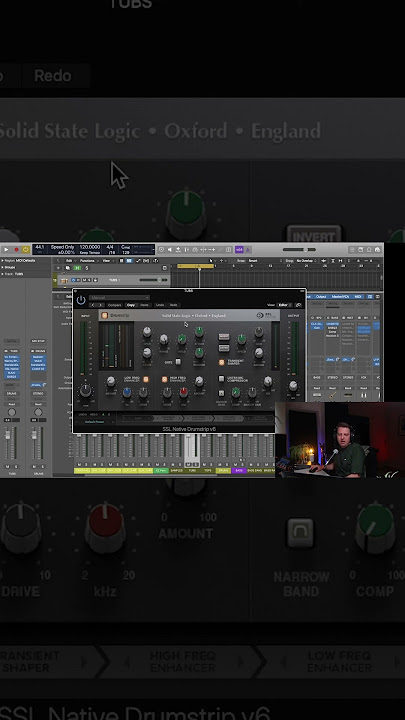Image resolution: width=405 pixels, height=720 pixels.
Task: Click the narrow channel strips view icon in mixer
Action: click(370, 297)
